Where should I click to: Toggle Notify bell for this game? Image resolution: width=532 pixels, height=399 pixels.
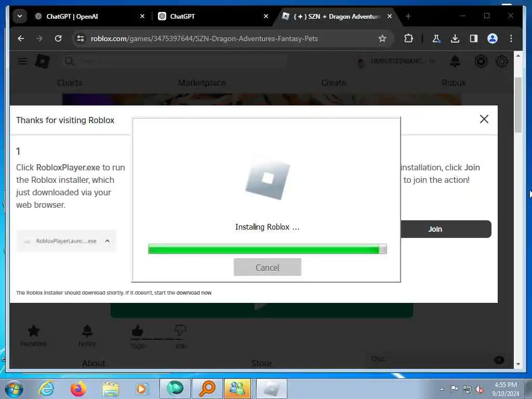pos(87,331)
